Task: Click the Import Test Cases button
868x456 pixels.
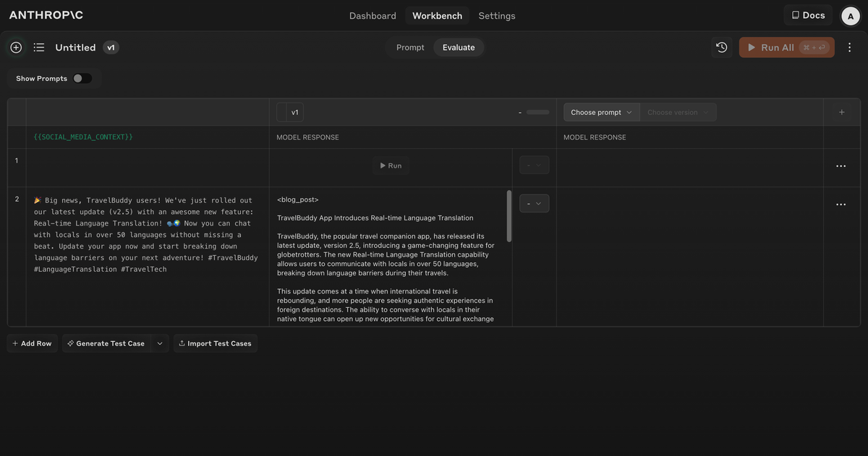Action: tap(215, 343)
